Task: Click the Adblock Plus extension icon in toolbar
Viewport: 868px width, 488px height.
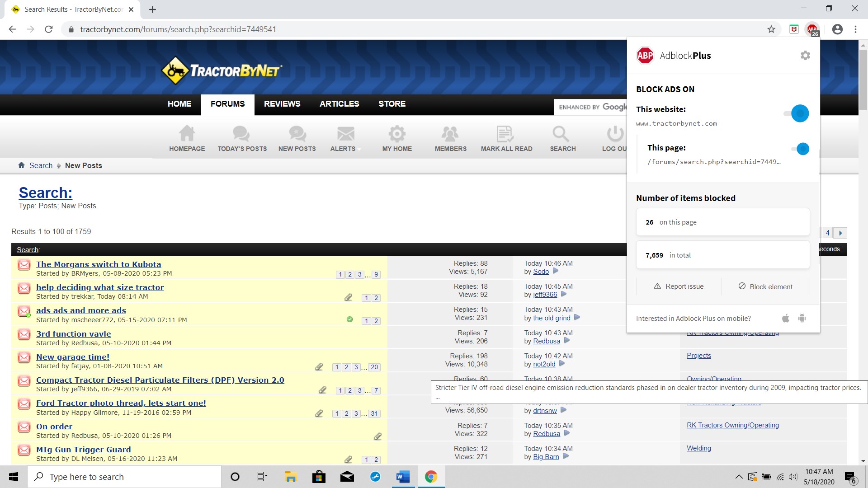Action: coord(812,29)
